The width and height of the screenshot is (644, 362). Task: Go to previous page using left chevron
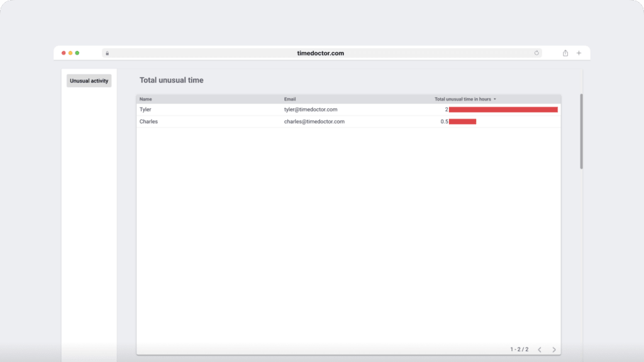tap(540, 349)
